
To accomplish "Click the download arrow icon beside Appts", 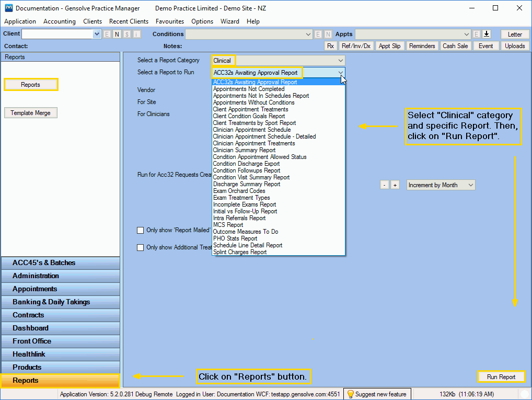I will coord(487,34).
